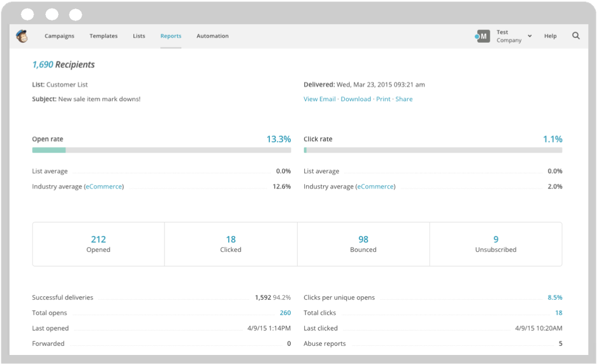Screen dimensions: 598x364
Task: Click the 8.5% clicks per unique opens value
Action: tap(555, 297)
